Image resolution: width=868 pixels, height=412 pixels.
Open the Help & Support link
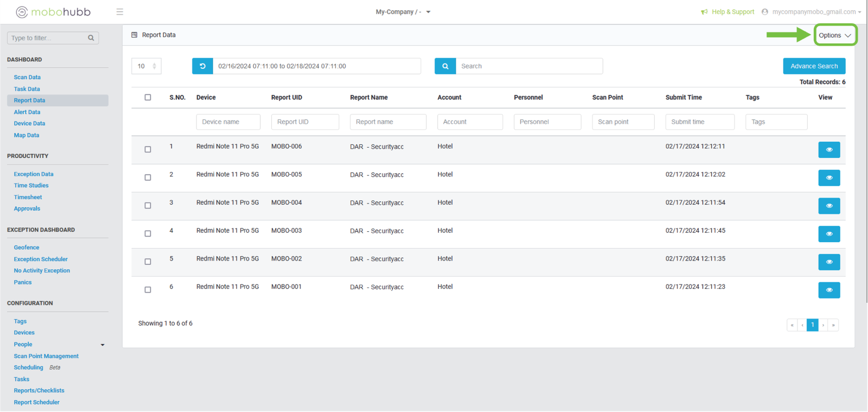[732, 12]
